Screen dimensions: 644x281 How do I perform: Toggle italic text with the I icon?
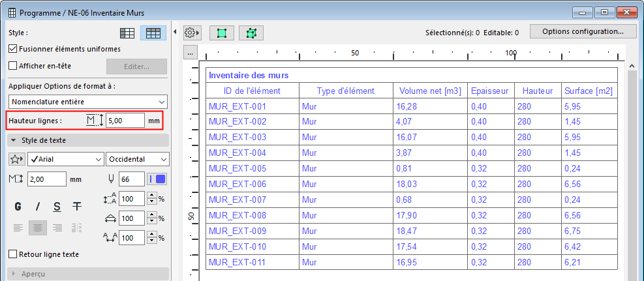click(x=37, y=207)
